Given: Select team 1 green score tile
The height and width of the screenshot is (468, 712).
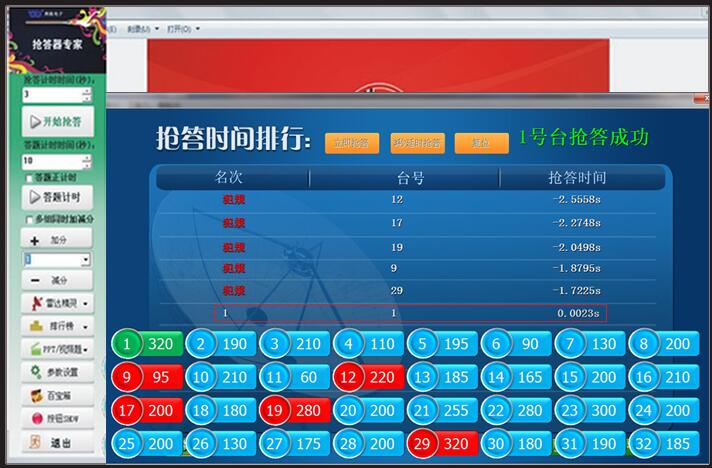Looking at the screenshot, I should click(148, 345).
